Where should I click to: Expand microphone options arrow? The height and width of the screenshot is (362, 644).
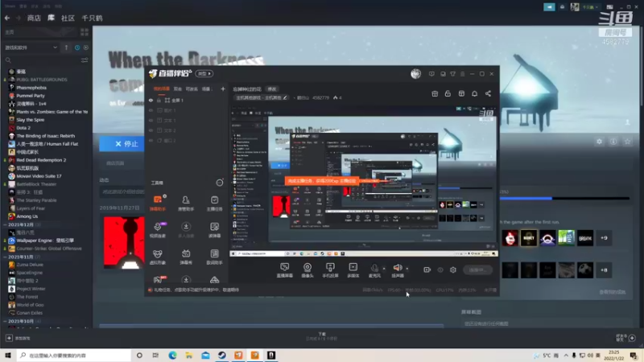click(x=384, y=269)
